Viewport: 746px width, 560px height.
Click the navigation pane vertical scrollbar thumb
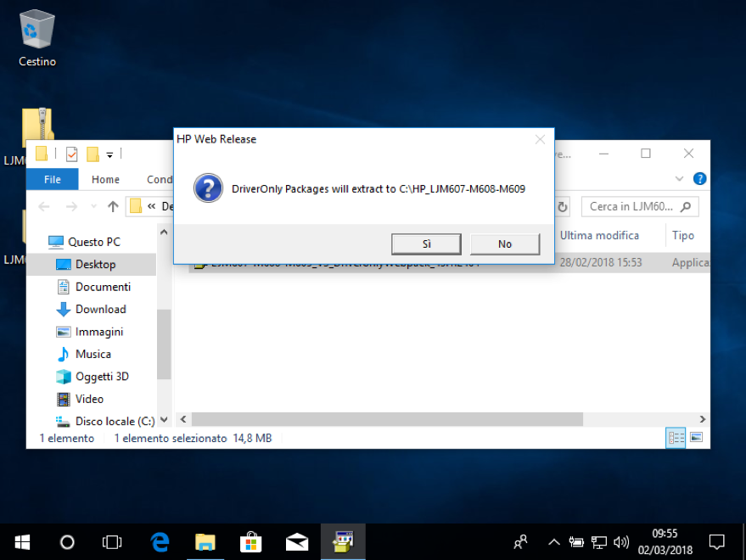(164, 344)
